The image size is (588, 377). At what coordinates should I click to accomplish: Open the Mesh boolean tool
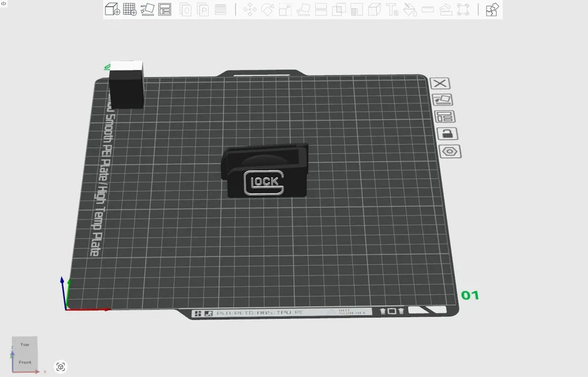coord(339,9)
